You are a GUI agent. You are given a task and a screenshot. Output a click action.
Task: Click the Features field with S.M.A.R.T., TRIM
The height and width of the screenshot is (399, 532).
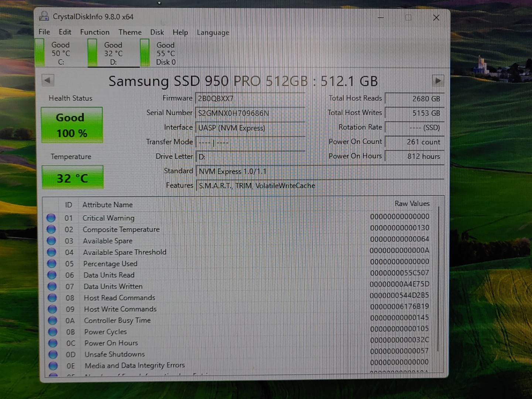tap(320, 185)
